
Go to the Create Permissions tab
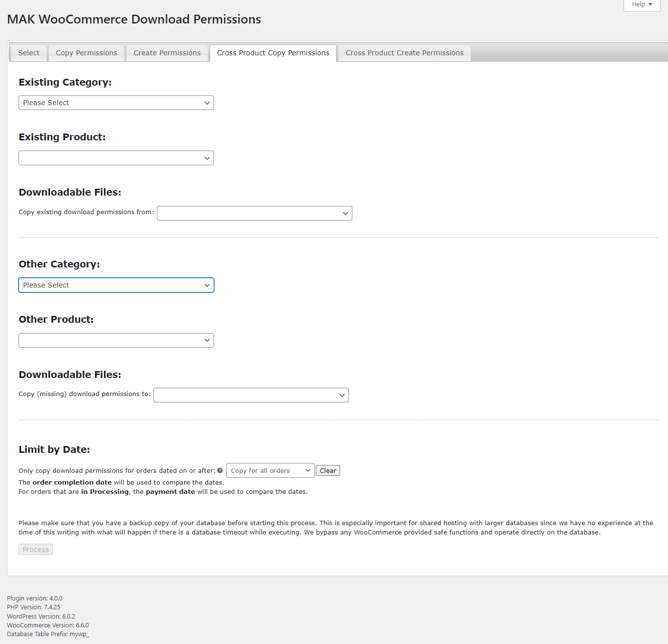click(x=167, y=53)
